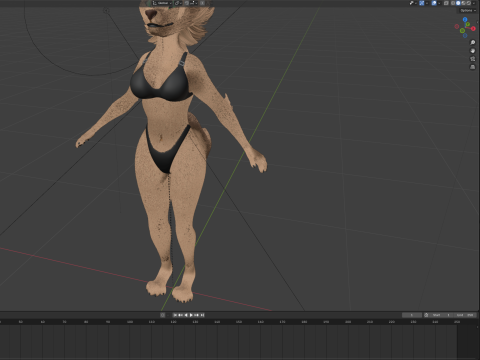Open the overlays options dropdown
Viewport: 480px width, 360px height.
439,3
